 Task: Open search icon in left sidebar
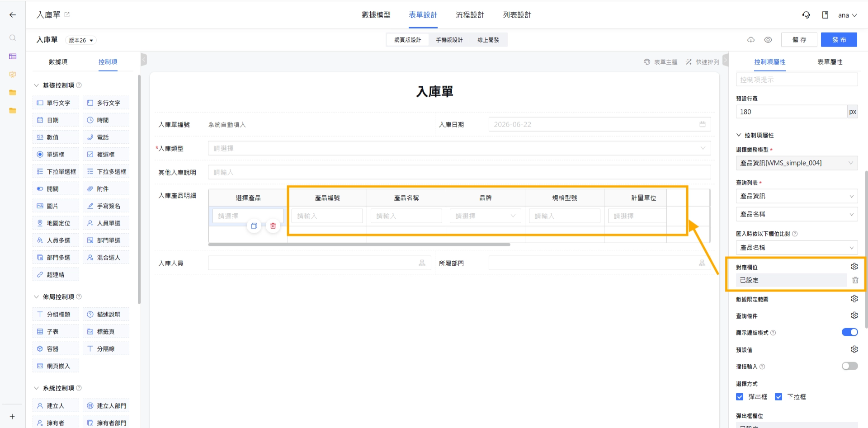coord(13,38)
